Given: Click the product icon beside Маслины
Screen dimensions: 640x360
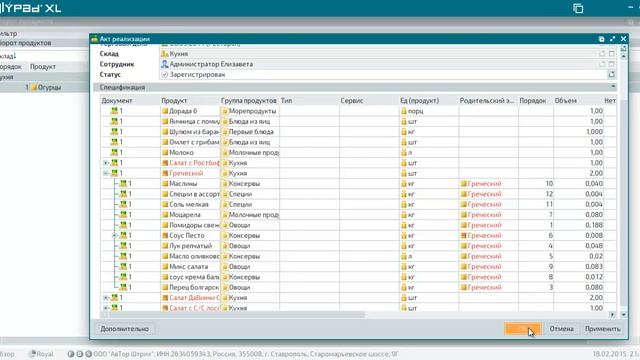Looking at the screenshot, I should pos(165,184).
